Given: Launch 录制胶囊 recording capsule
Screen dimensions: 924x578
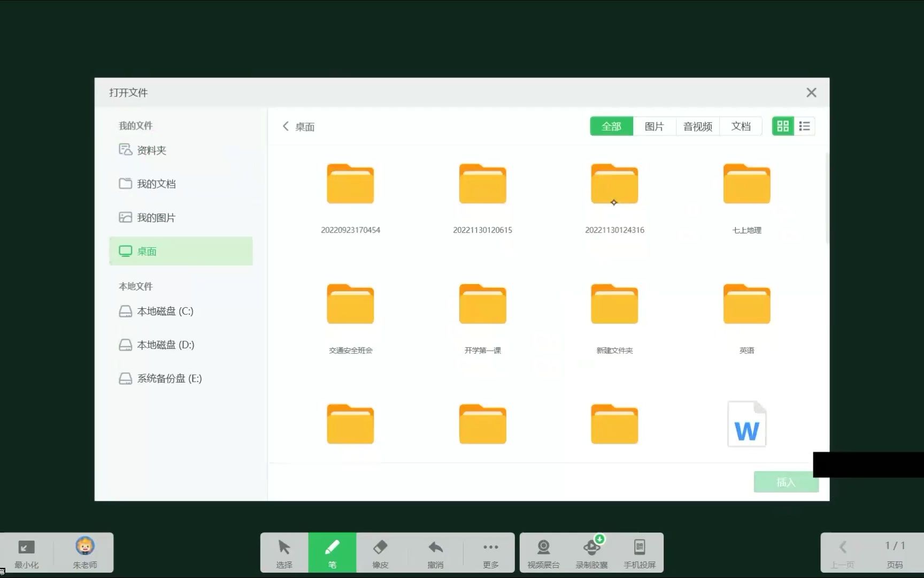Looking at the screenshot, I should pyautogui.click(x=591, y=552).
